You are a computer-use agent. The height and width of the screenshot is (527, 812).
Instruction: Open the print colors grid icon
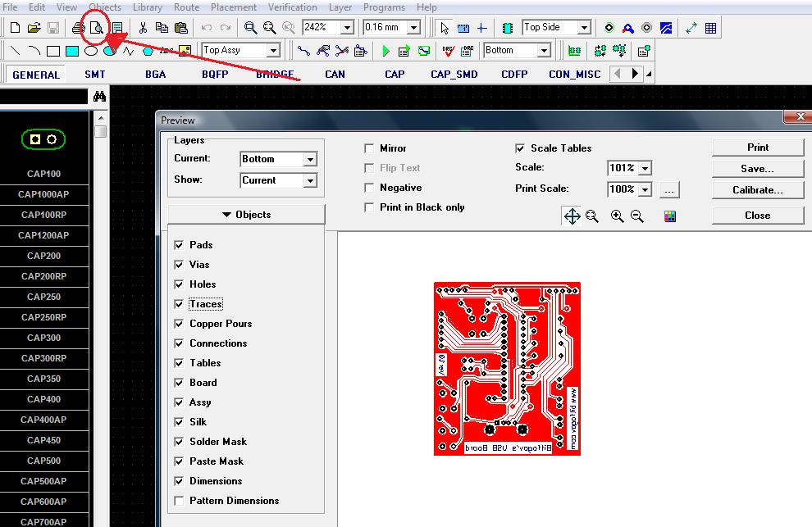pyautogui.click(x=670, y=216)
